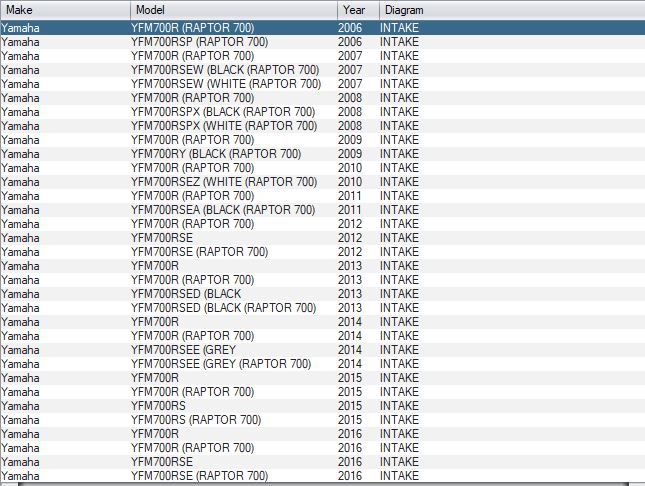Select the YFM700RSEW (BLACK (RAPTOR 700) row
This screenshot has width=645, height=486.
click(322, 70)
